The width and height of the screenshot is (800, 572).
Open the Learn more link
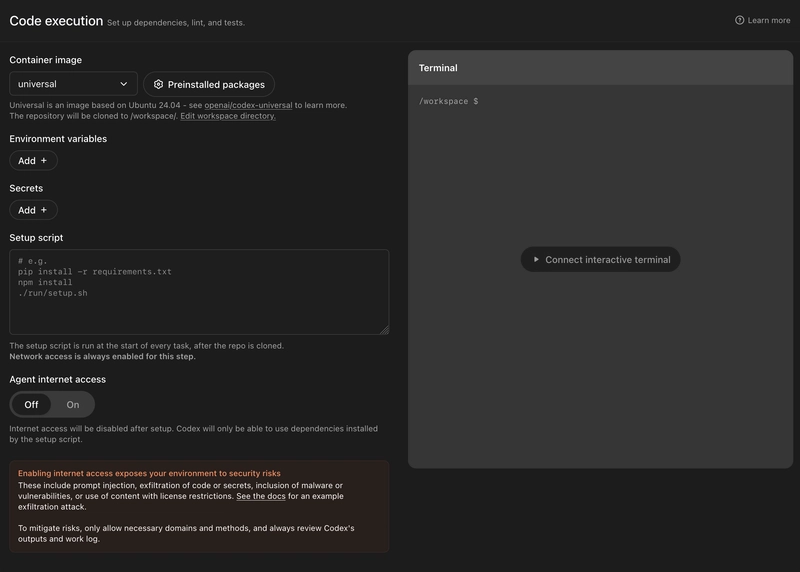click(x=769, y=20)
